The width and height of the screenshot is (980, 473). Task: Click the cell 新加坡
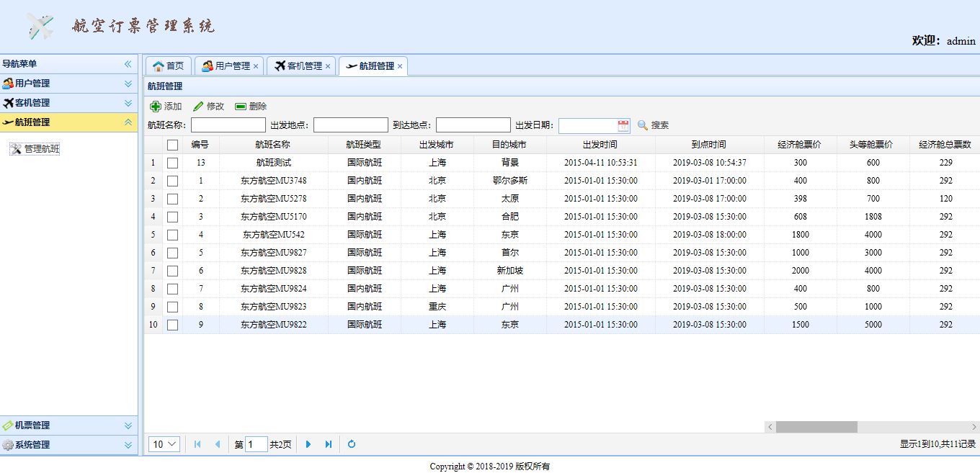click(x=509, y=271)
